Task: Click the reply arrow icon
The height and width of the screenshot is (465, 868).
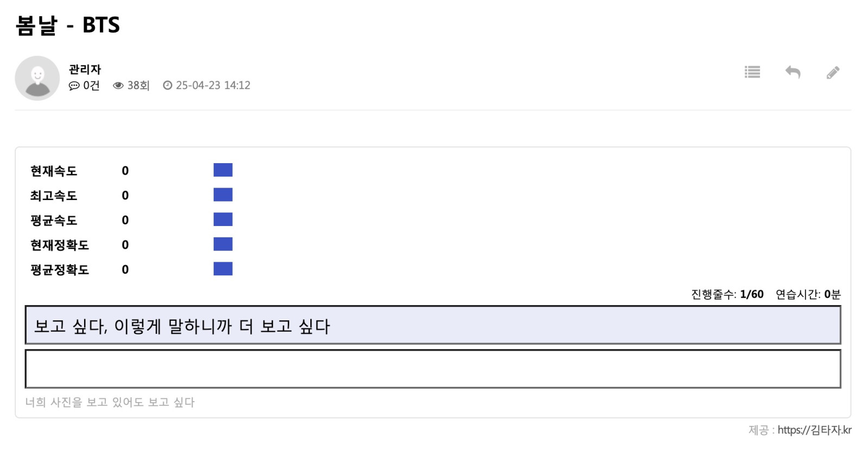Action: pyautogui.click(x=793, y=72)
